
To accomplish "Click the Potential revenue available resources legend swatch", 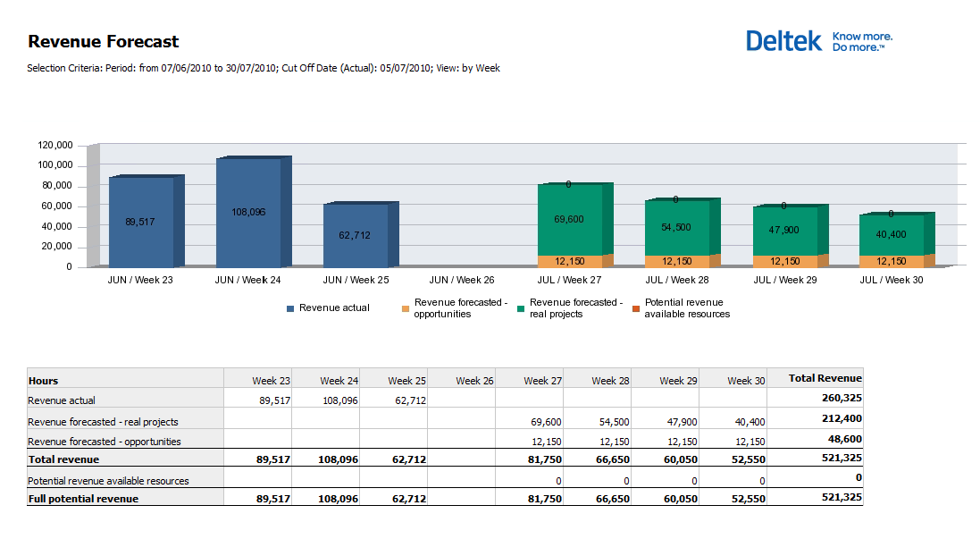I will (x=636, y=308).
